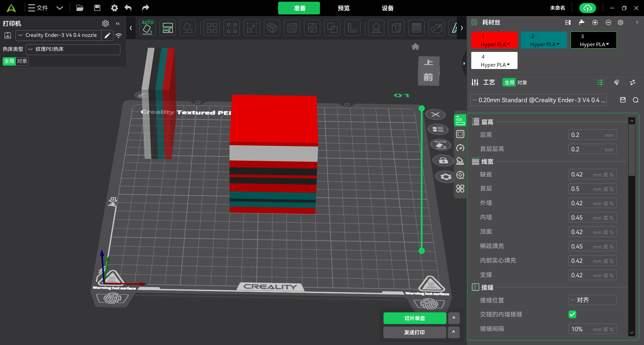Expand the 纹理PEI热床 bed type dropdown
The width and height of the screenshot is (644, 345).
tap(73, 49)
